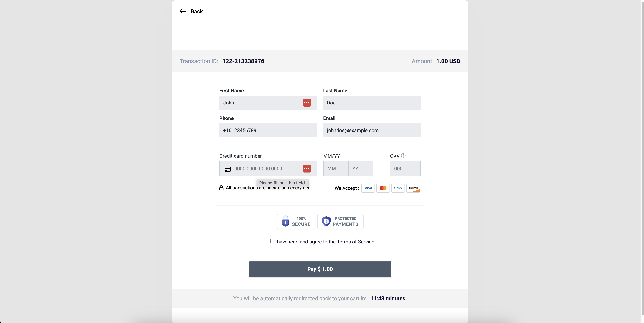Screen dimensions: 644x323
Task: Click the CVV code input field
Action: [405, 169]
